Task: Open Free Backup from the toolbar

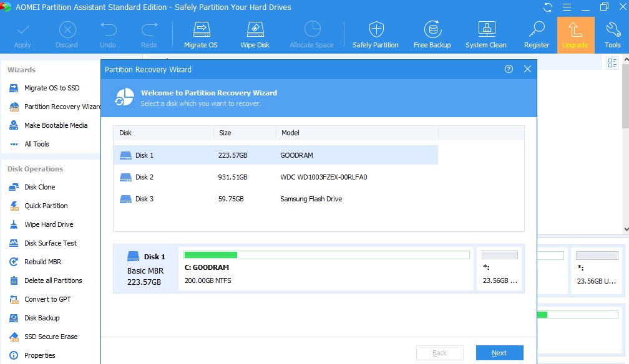Action: pos(432,35)
